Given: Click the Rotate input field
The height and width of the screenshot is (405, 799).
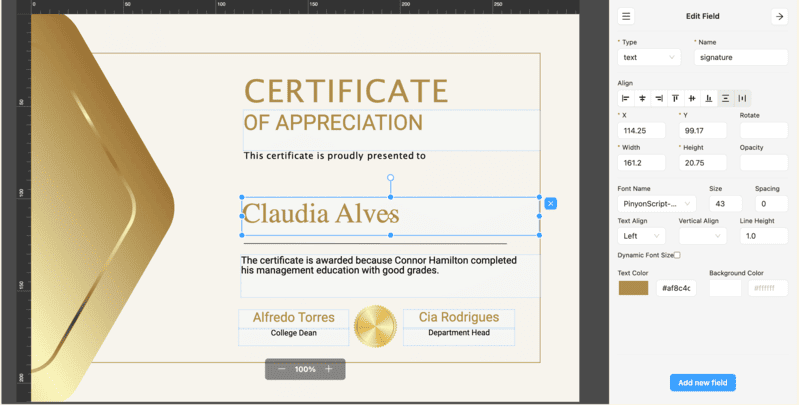Looking at the screenshot, I should coord(764,130).
